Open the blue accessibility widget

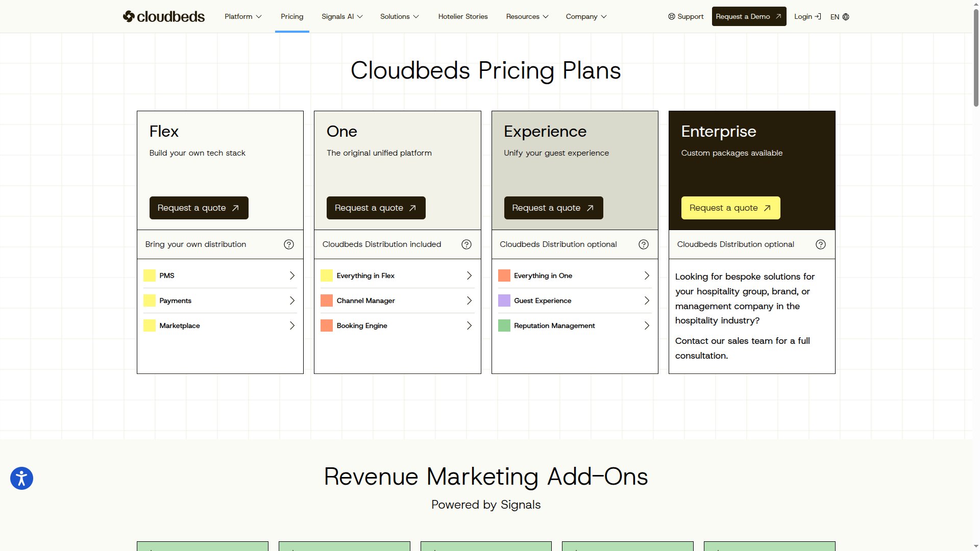pos(21,478)
